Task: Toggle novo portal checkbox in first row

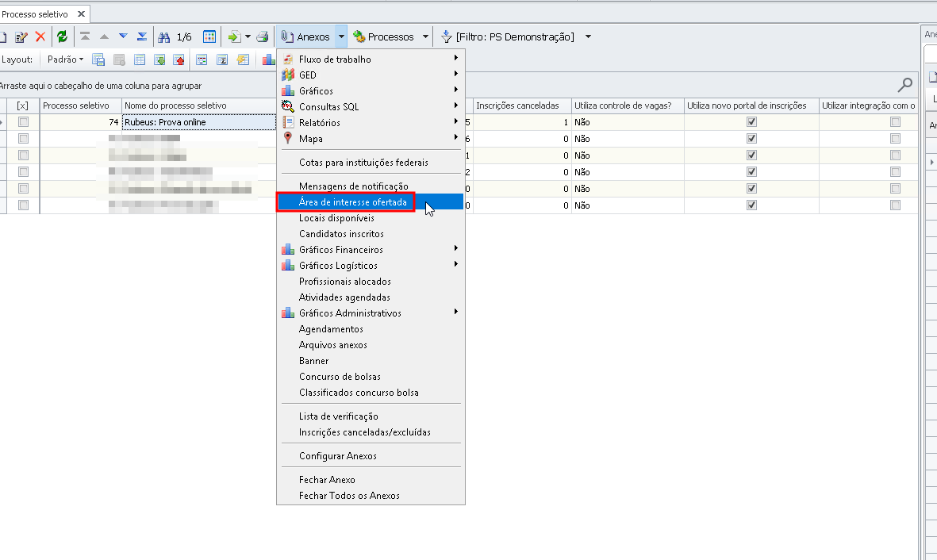Action: [752, 122]
